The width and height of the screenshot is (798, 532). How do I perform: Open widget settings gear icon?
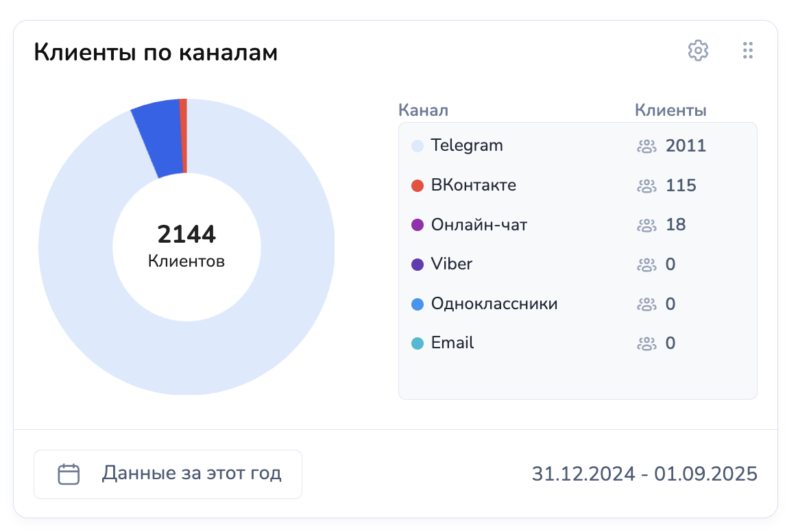click(698, 50)
